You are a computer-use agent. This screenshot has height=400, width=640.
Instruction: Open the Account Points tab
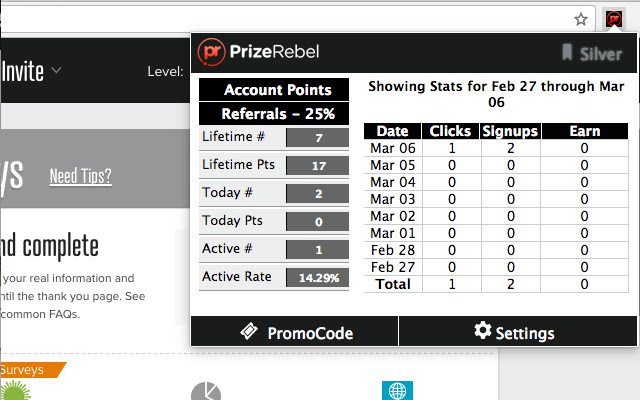tap(274, 90)
